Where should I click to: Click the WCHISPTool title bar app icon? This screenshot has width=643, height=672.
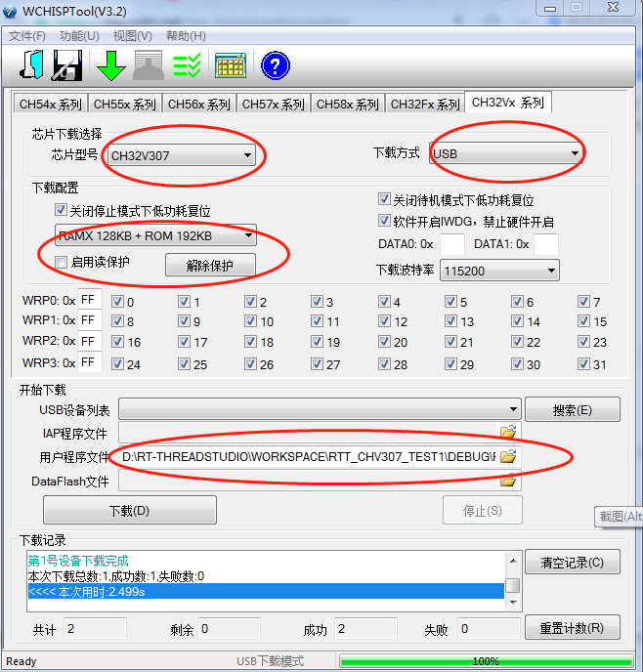point(10,11)
